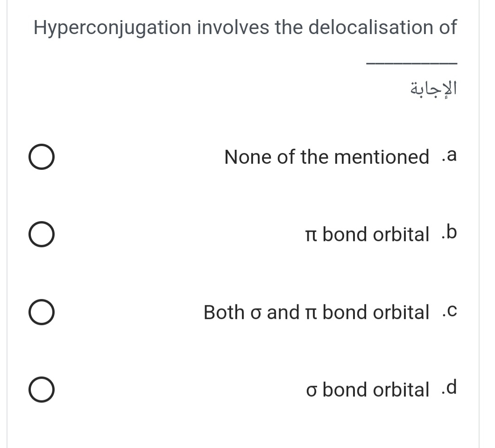Click the blank underline in the question
This screenshot has height=448, width=495.
[x=412, y=63]
